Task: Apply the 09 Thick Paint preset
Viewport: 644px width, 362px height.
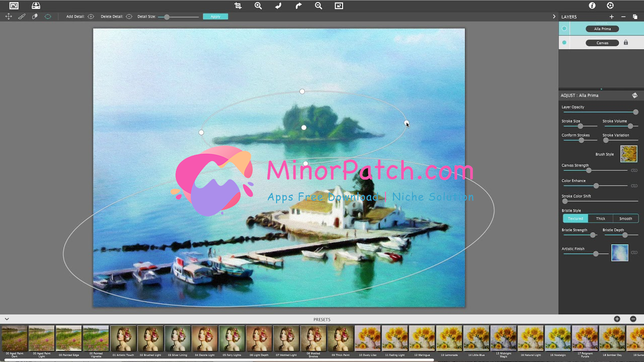Action: click(341, 338)
